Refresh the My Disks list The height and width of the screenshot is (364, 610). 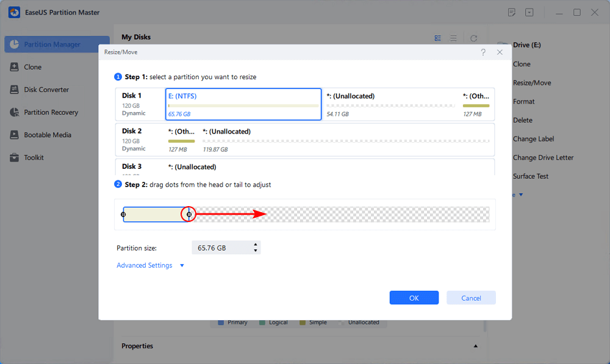coord(473,38)
